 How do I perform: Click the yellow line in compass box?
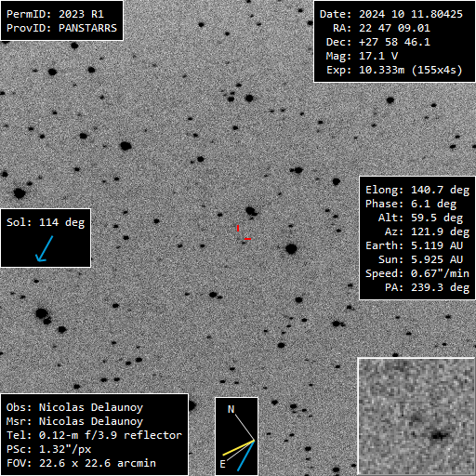click(239, 448)
